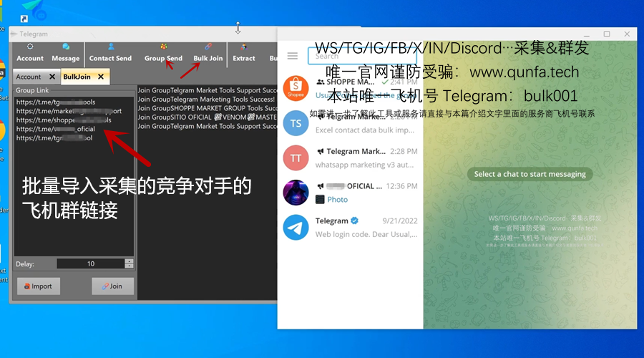Click the Join GroupSITIO OFICIAL log line
The height and width of the screenshot is (358, 644).
208,117
